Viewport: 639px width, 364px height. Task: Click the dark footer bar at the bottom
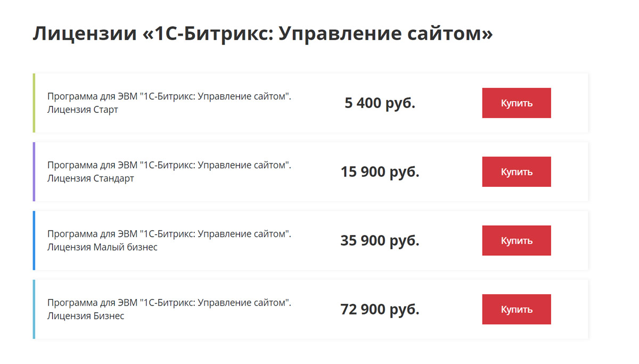[319, 362]
